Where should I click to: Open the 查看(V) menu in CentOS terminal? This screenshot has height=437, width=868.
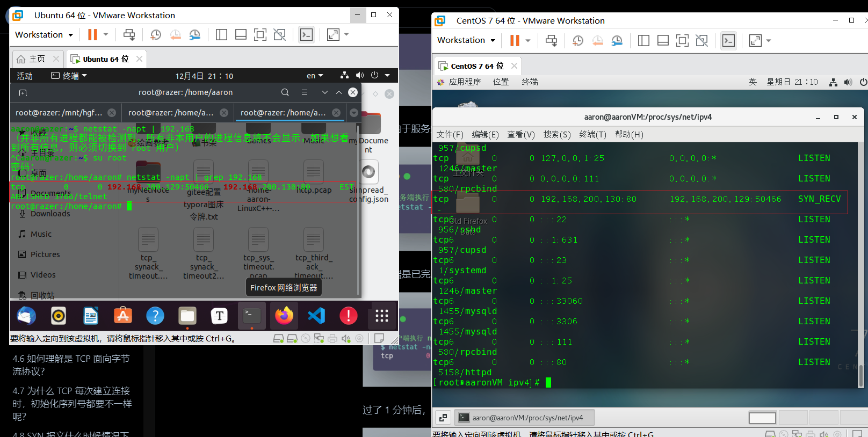point(521,135)
